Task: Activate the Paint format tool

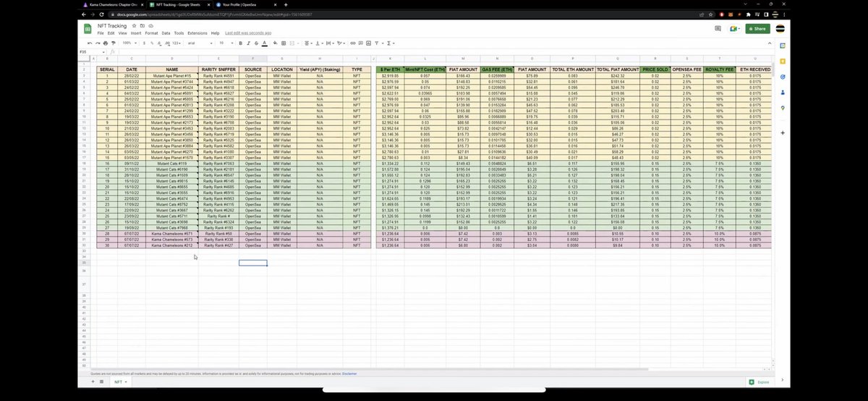Action: 113,43
